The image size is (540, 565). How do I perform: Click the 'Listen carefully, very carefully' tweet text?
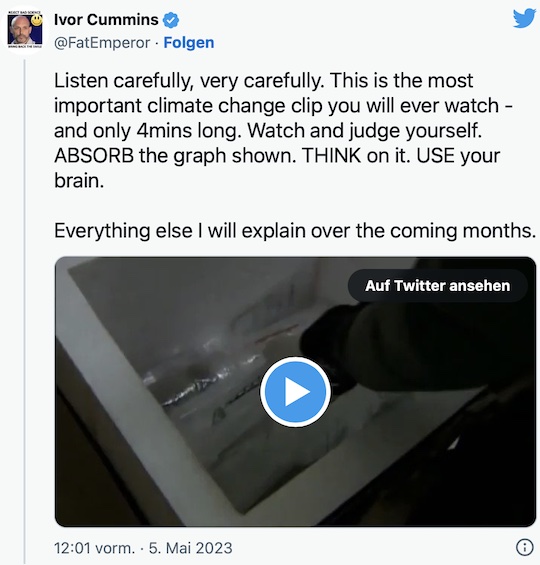[189, 81]
